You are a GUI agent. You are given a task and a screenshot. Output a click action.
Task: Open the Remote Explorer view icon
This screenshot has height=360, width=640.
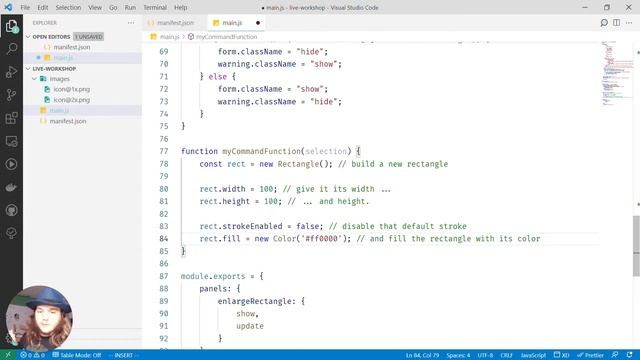pos(11,141)
